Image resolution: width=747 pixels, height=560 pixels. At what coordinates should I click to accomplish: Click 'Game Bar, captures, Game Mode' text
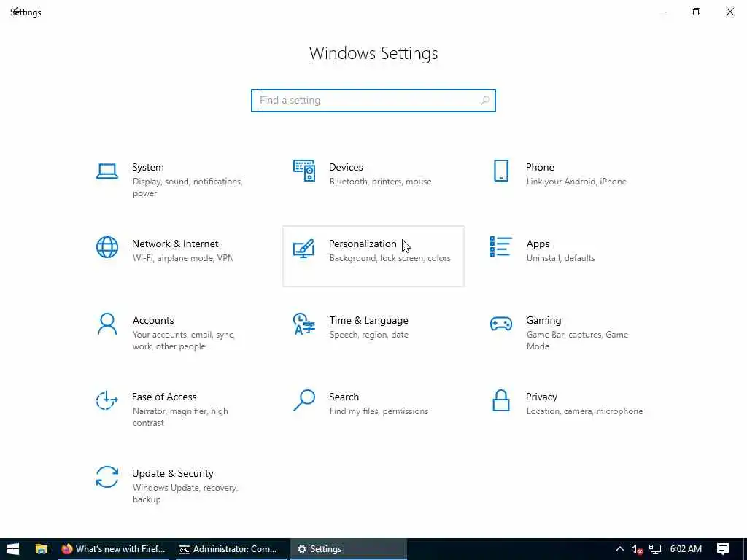click(x=577, y=341)
